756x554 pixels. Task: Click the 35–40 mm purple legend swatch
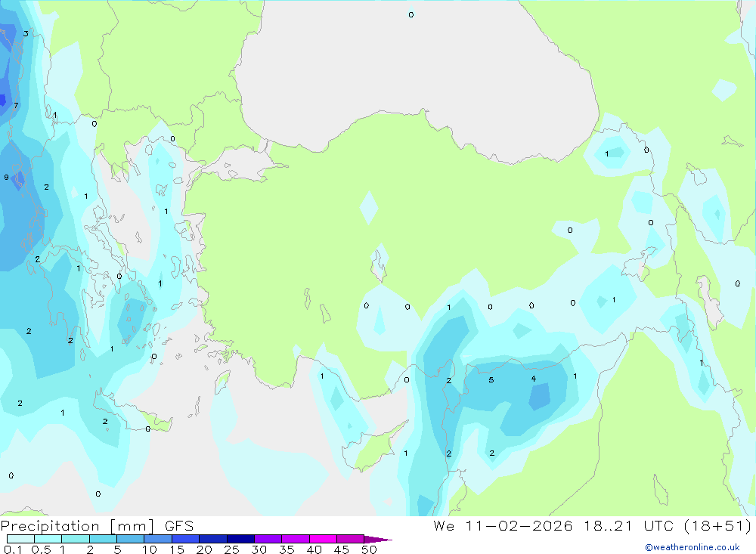296,539
